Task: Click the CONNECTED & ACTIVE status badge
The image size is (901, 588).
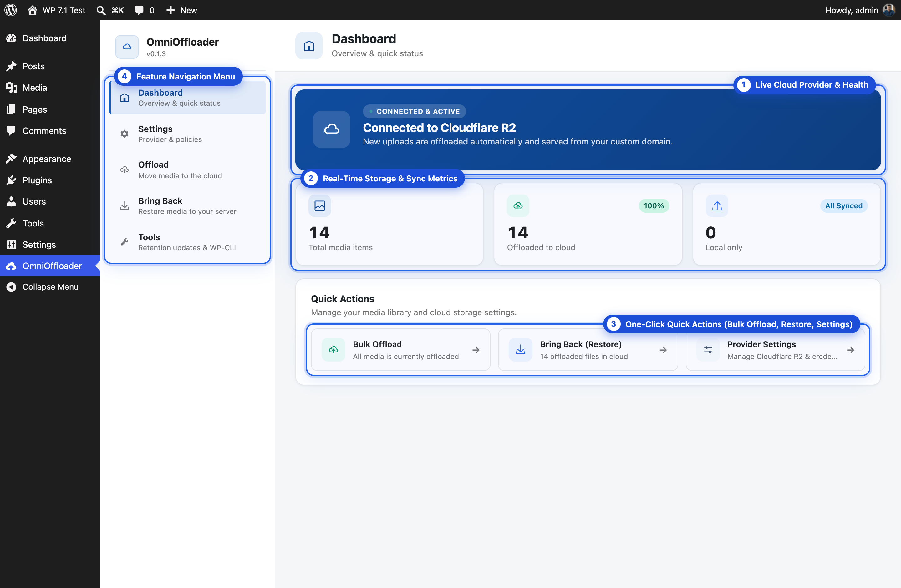Action: [x=415, y=111]
